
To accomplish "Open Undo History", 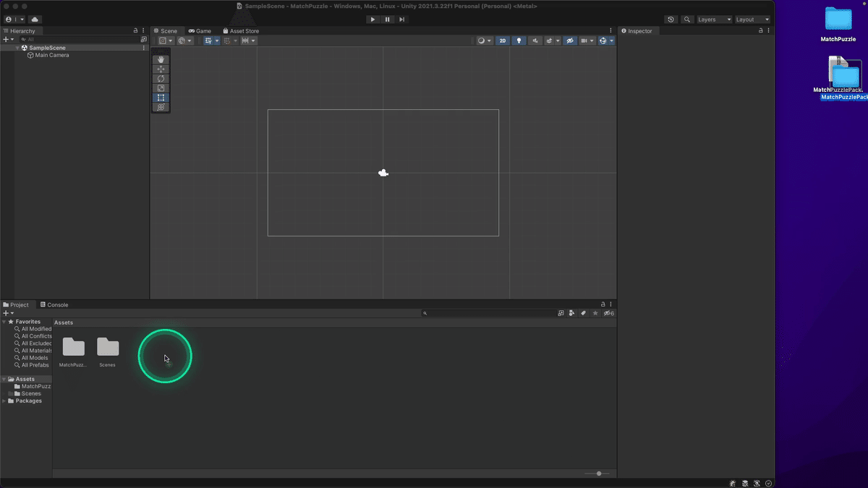I will (x=671, y=20).
